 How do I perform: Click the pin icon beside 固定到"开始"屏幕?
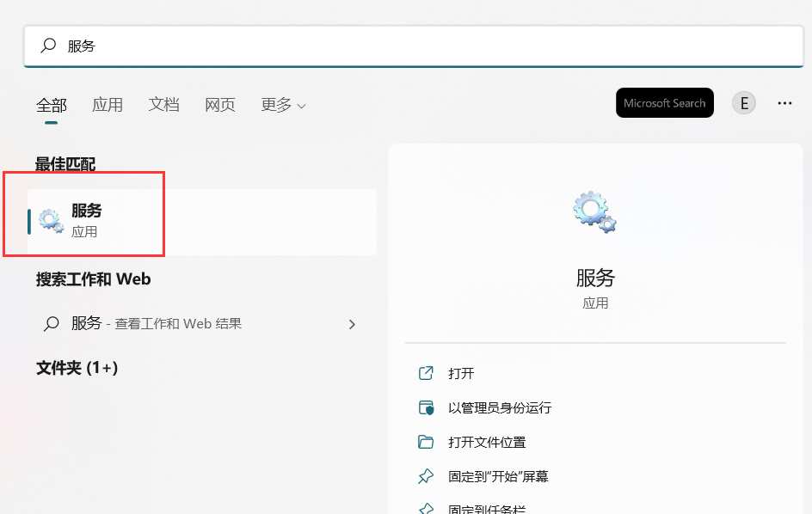[426, 476]
